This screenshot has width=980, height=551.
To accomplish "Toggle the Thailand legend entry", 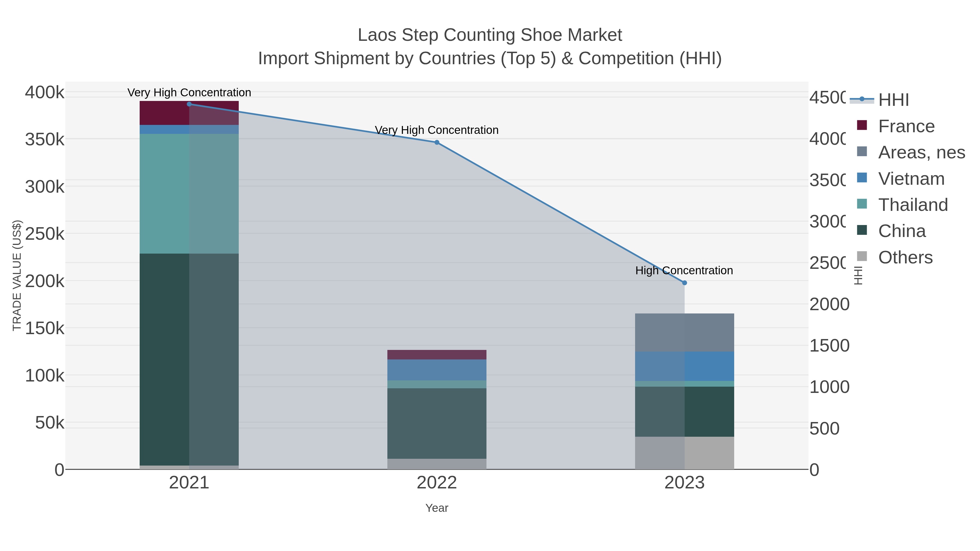I will [902, 205].
